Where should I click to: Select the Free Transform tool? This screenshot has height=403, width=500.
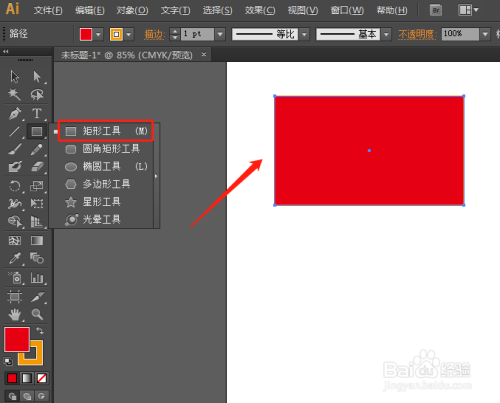click(37, 203)
